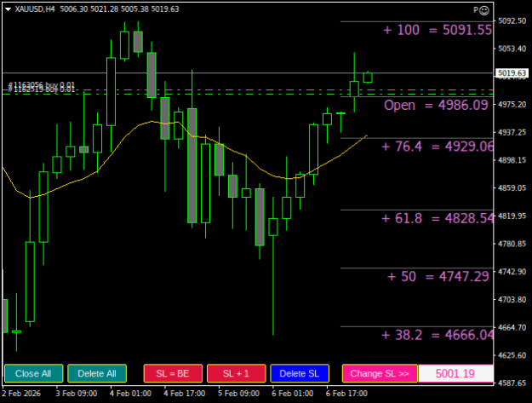Click the + 61.8 = 4828.54 level label

point(438,218)
